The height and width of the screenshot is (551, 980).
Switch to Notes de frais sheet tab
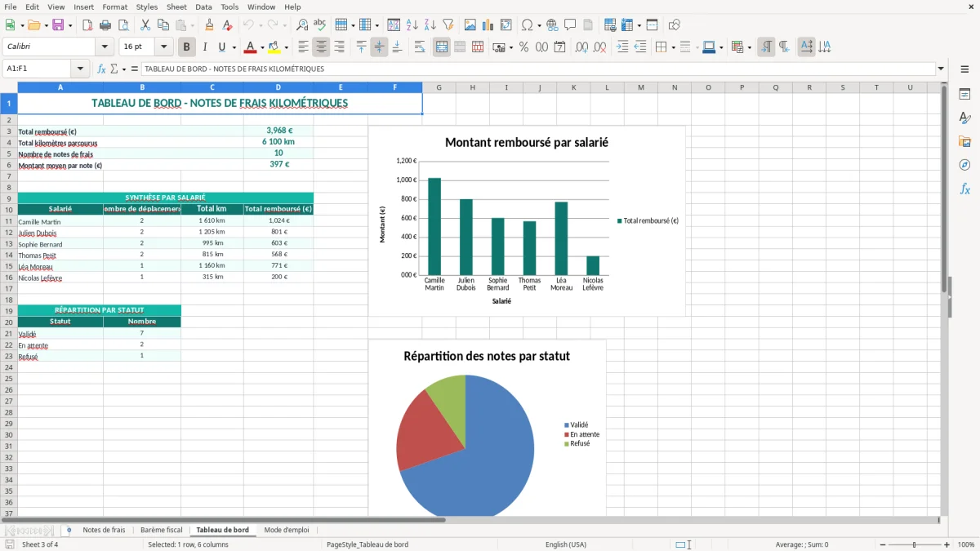tap(104, 530)
